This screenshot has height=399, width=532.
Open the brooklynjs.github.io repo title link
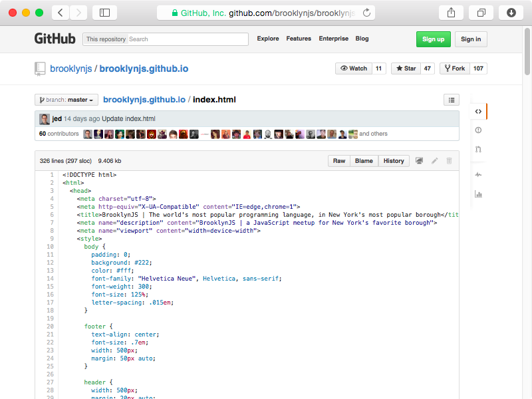pyautogui.click(x=144, y=68)
